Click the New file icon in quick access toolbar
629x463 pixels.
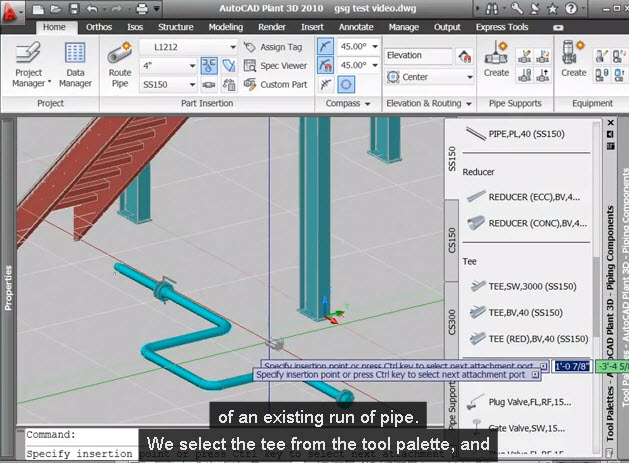coord(38,9)
